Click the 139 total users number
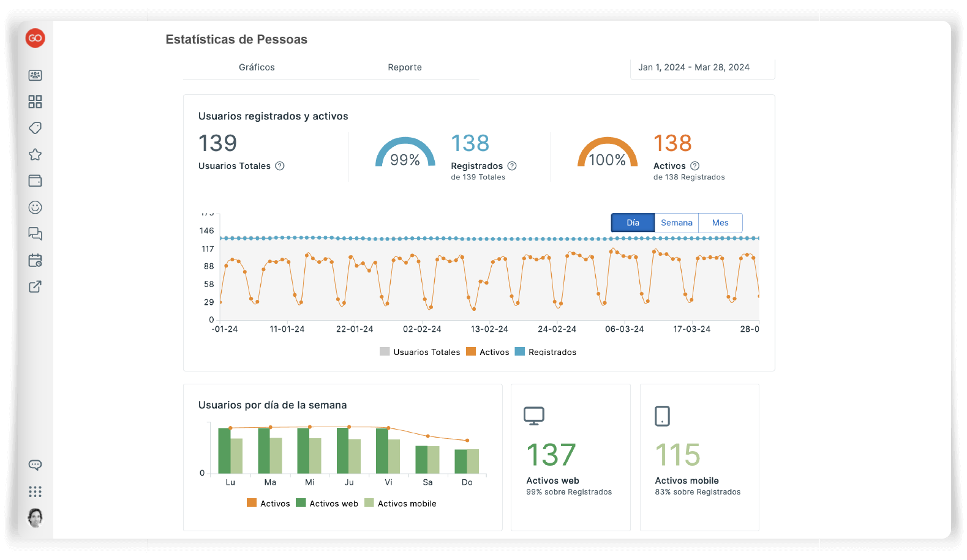Image resolution: width=967 pixels, height=560 pixels. pyautogui.click(x=217, y=144)
